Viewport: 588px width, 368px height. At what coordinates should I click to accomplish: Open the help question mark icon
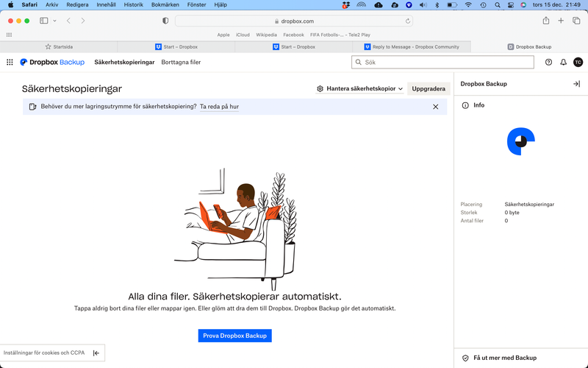[x=548, y=63]
